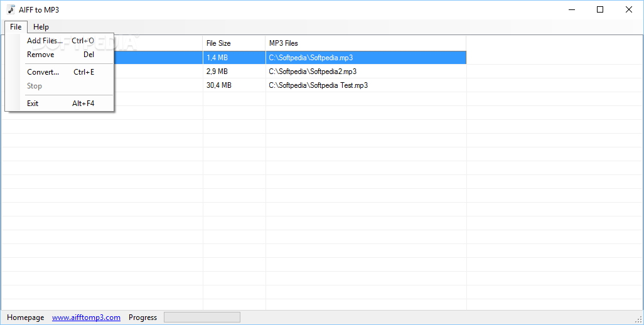Viewport: 644px width, 325px height.
Task: Click the Homepage label in status bar
Action: point(26,317)
